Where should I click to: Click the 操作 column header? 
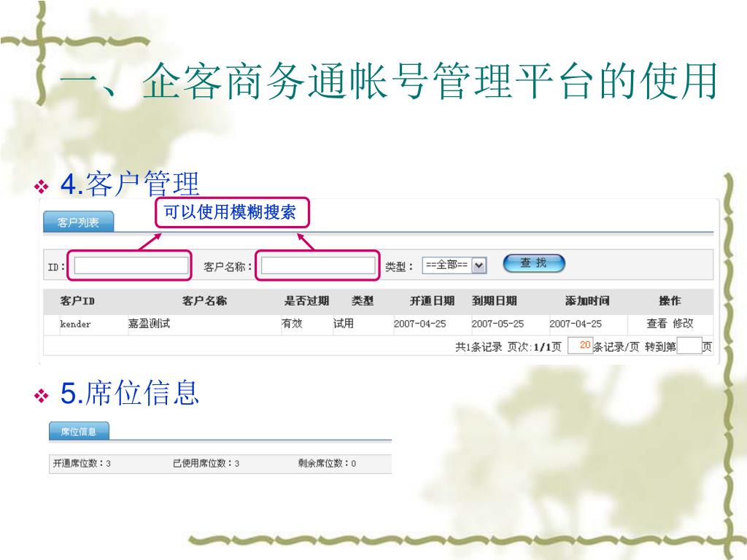tap(670, 301)
